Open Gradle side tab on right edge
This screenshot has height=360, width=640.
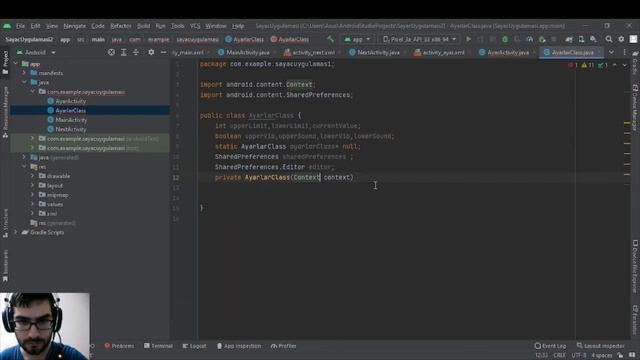(x=635, y=62)
